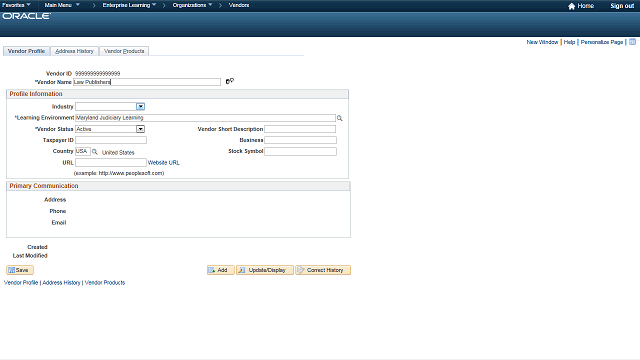Click the Update/Display button
The width and height of the screenshot is (640, 360).
click(x=265, y=270)
